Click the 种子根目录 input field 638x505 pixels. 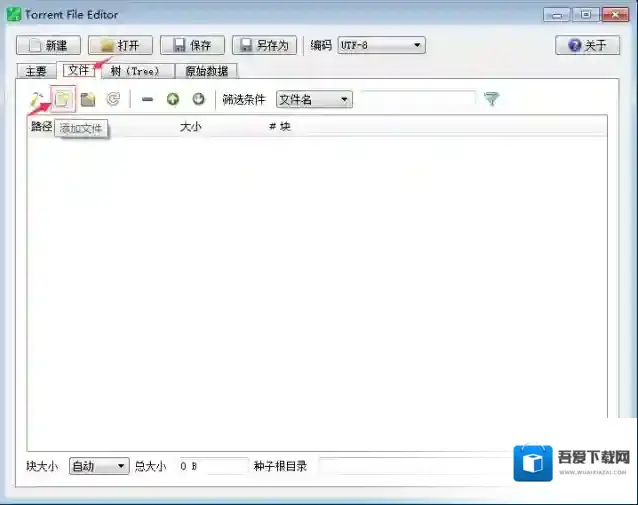(x=415, y=466)
